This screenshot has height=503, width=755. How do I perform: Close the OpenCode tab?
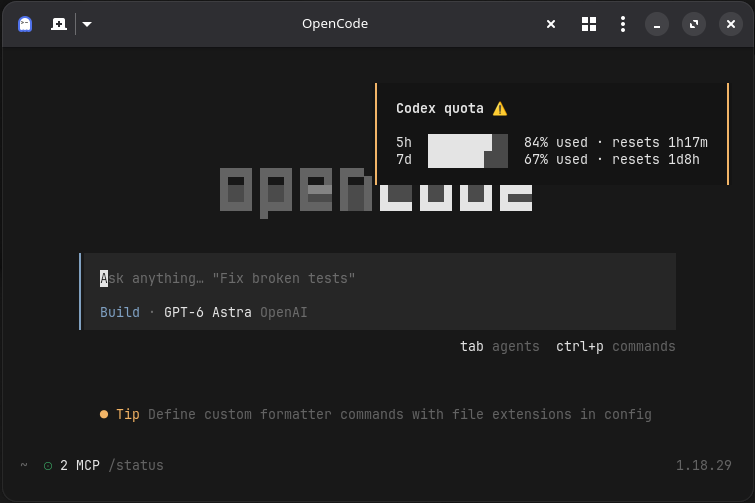click(551, 24)
